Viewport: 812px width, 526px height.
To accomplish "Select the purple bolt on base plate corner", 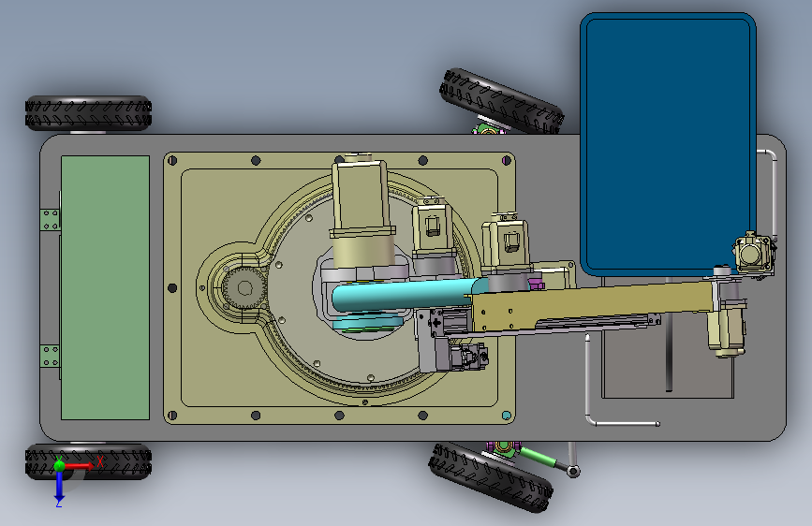I will coord(507,160).
